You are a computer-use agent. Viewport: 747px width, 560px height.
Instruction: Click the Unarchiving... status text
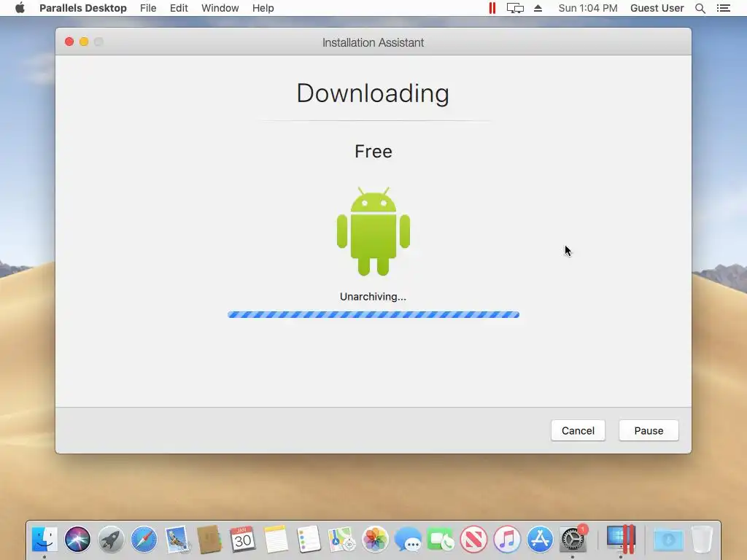[x=373, y=297]
